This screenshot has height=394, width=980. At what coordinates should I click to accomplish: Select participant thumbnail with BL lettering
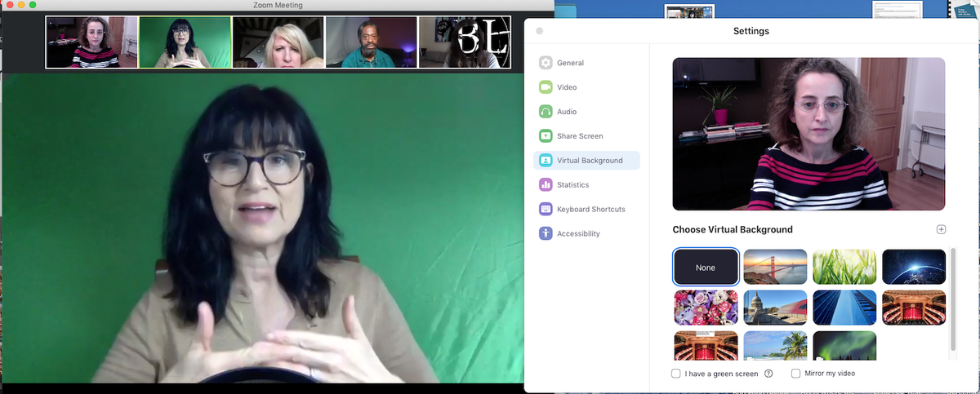click(x=464, y=42)
